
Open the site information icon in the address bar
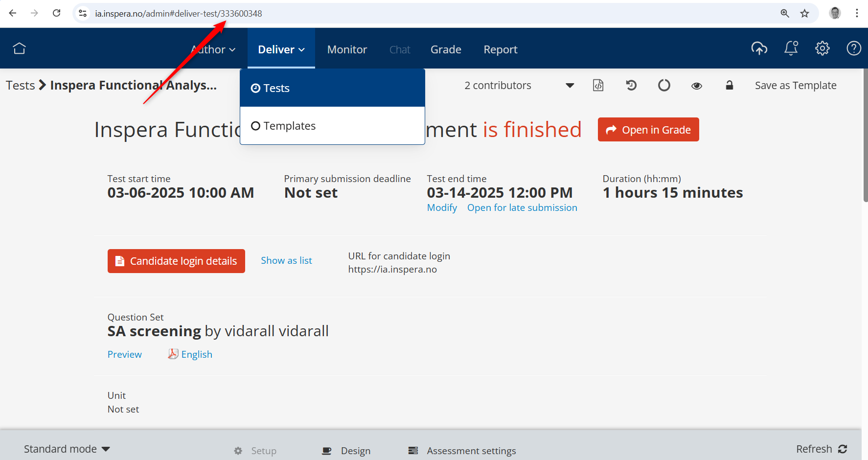(x=83, y=13)
